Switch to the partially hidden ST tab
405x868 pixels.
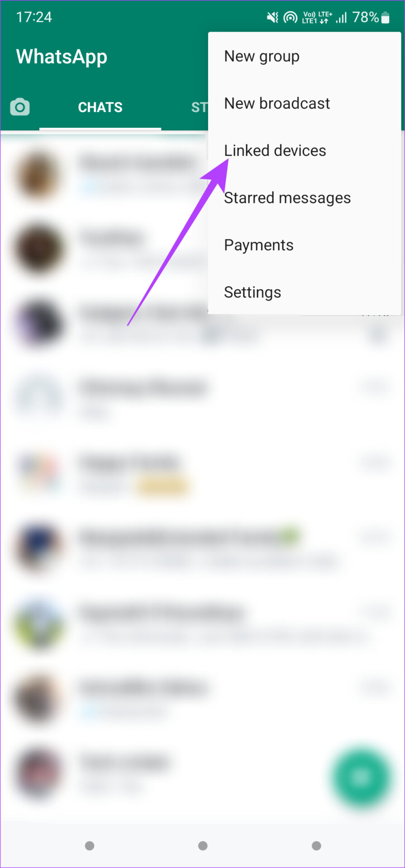click(x=199, y=107)
